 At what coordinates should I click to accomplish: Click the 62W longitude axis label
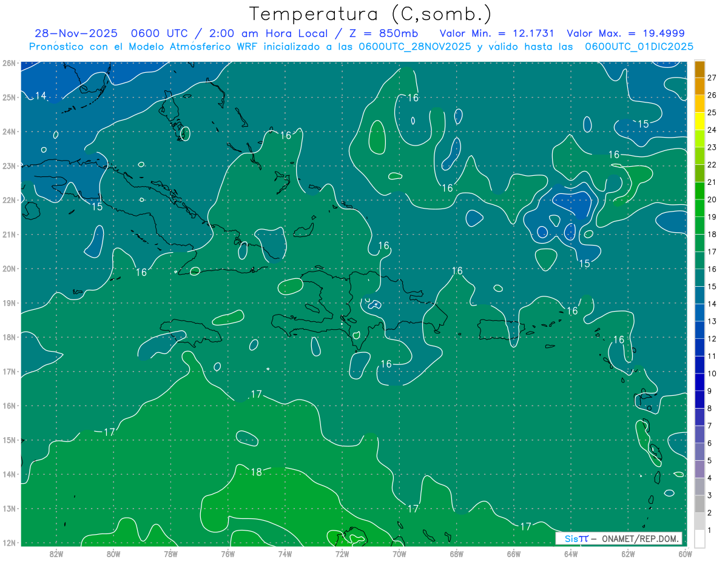pos(628,554)
